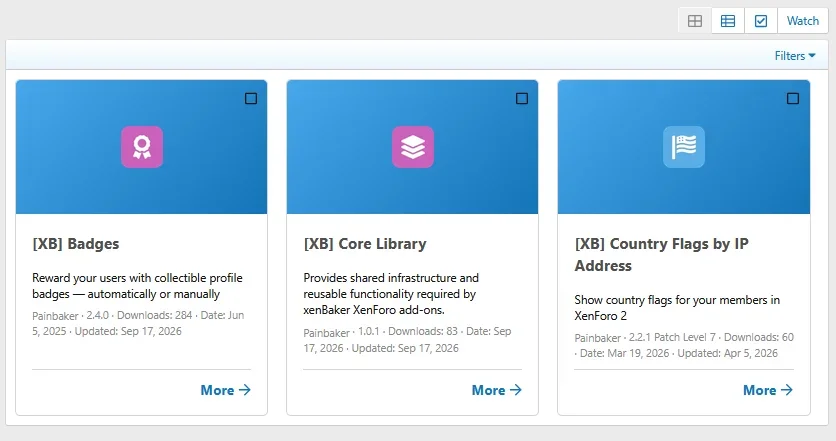Click arrow beside More on Badges card

pos(245,390)
